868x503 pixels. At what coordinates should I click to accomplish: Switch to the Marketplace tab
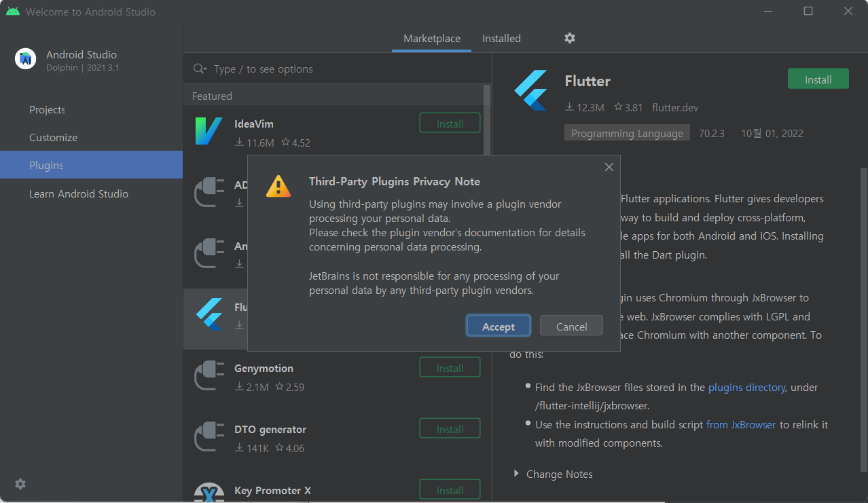(x=432, y=39)
